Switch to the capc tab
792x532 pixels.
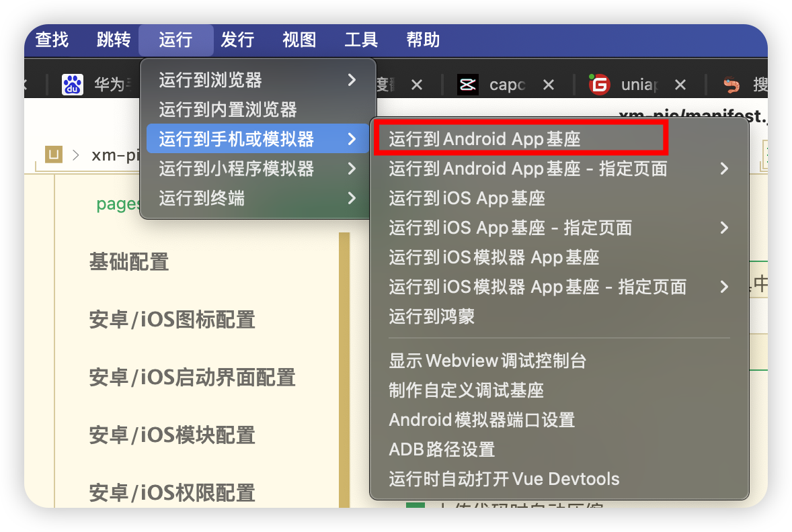tap(507, 84)
